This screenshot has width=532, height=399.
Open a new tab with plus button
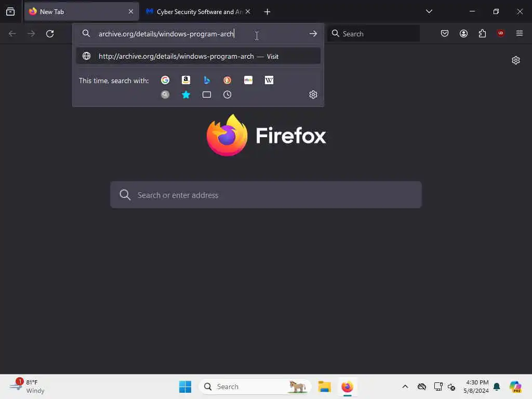coord(268,12)
